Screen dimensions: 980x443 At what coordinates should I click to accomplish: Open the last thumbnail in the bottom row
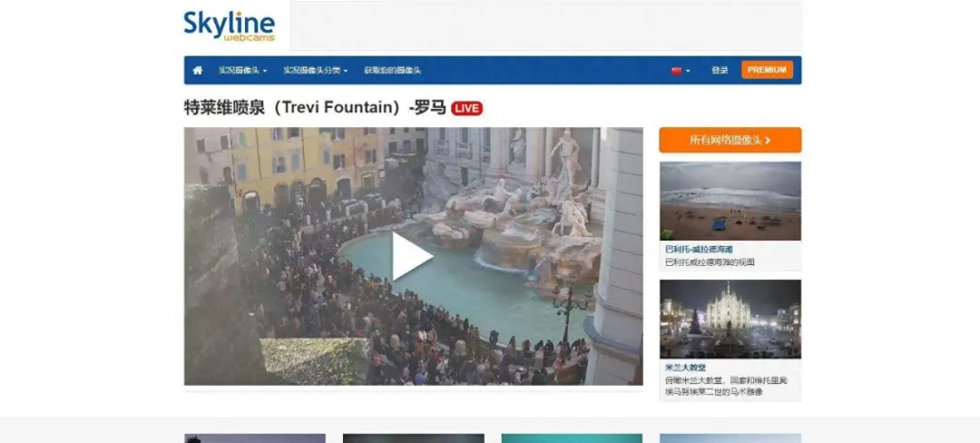click(x=730, y=438)
